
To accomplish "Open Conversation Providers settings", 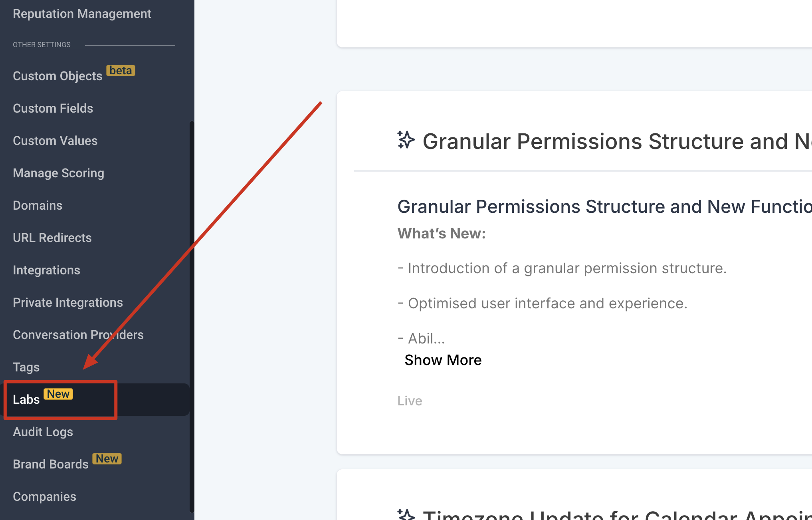I will (78, 335).
